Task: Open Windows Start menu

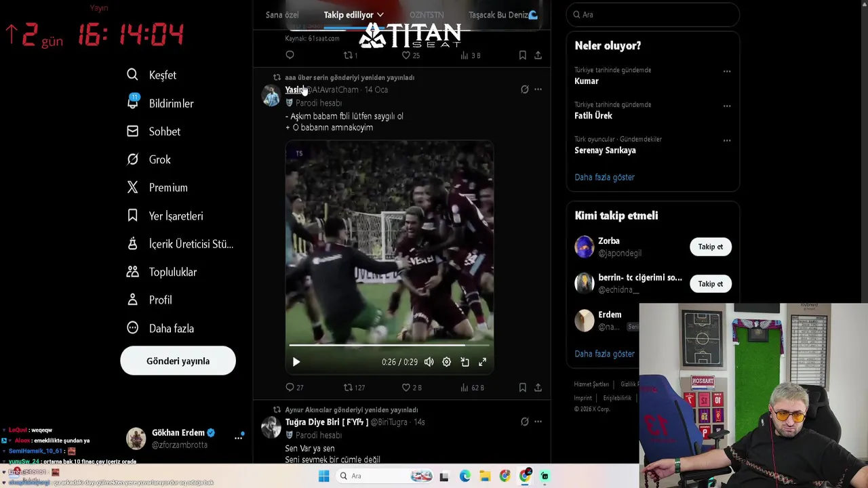Action: pyautogui.click(x=323, y=476)
